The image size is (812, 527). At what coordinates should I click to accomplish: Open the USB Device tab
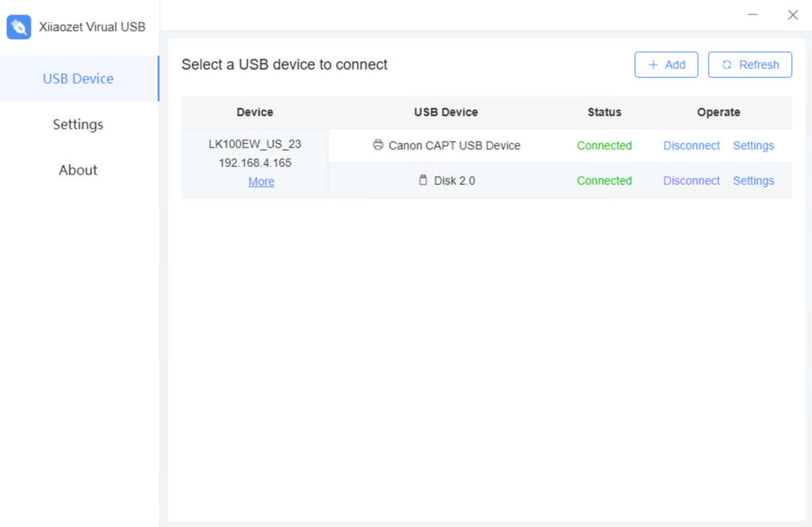78,79
